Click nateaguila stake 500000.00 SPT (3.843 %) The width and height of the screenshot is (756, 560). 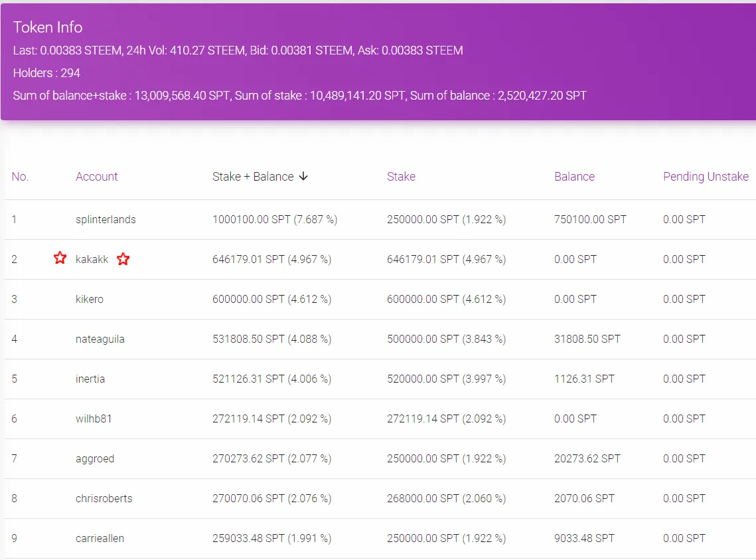click(447, 339)
